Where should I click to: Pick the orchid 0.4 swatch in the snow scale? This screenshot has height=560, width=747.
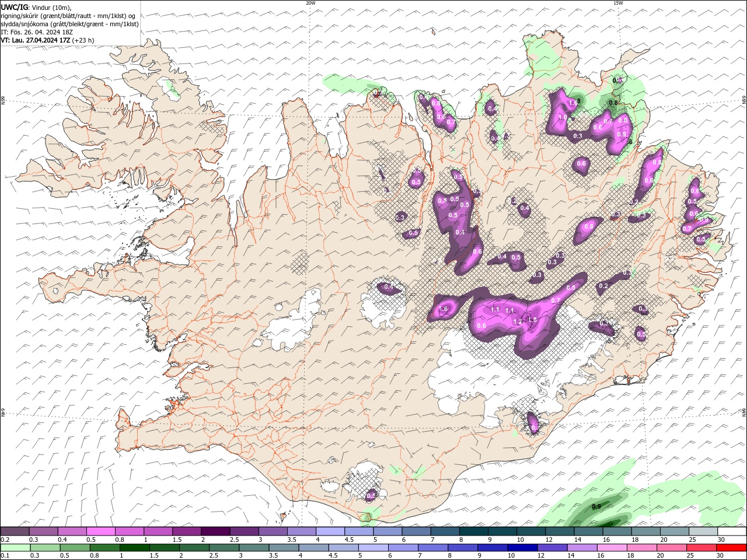(x=72, y=531)
